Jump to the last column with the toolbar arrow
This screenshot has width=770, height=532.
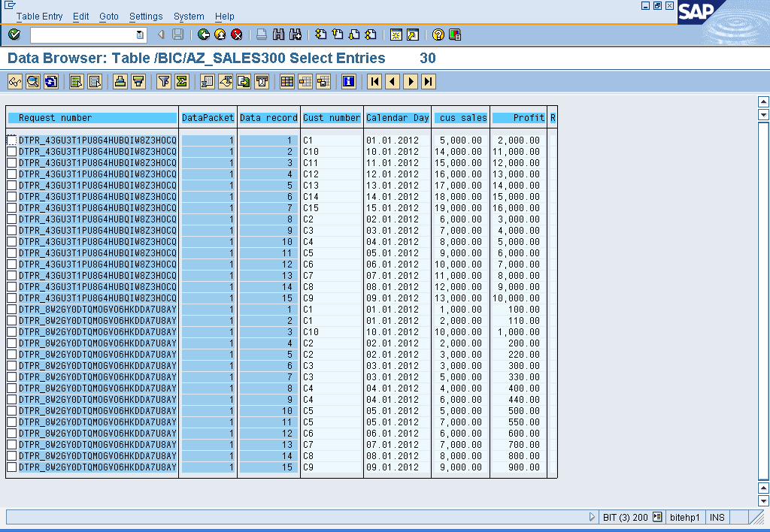click(428, 81)
